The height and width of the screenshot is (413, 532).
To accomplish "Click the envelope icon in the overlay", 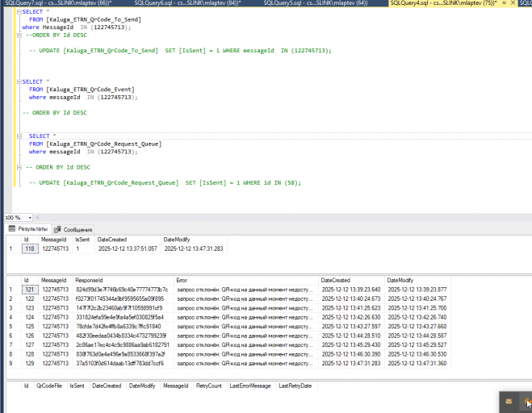I will [x=509, y=402].
